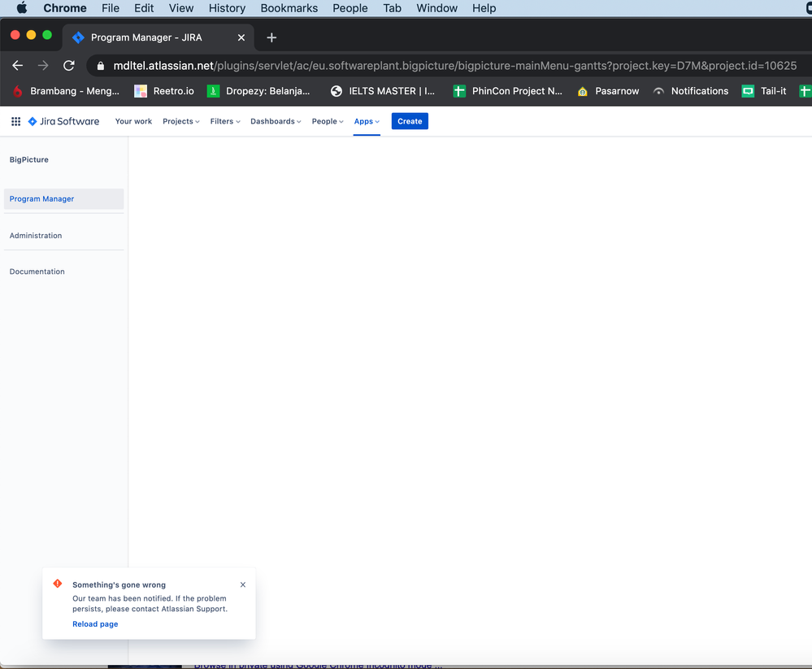Click the browser address bar

[325, 65]
